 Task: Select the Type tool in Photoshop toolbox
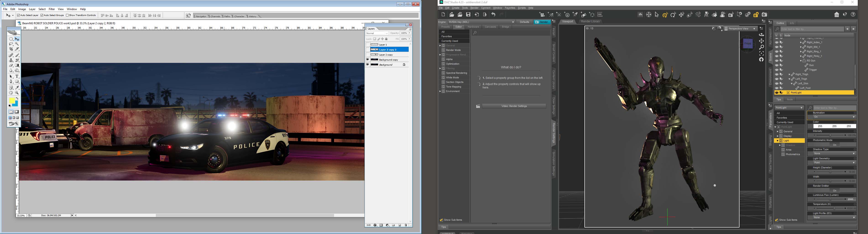tap(17, 77)
